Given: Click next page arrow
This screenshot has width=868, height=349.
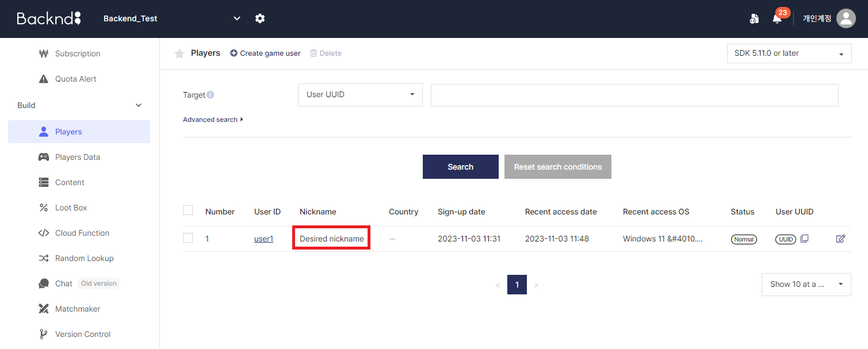Looking at the screenshot, I should 536,285.
